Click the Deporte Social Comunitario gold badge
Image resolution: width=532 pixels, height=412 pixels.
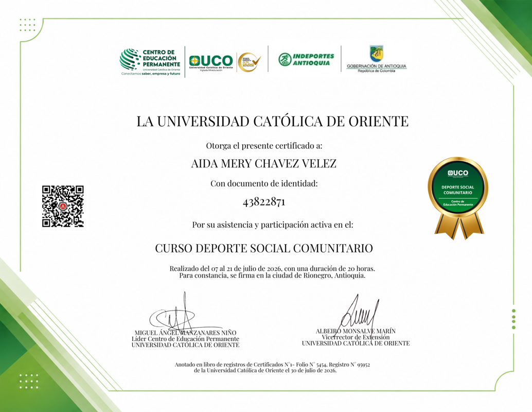[458, 198]
